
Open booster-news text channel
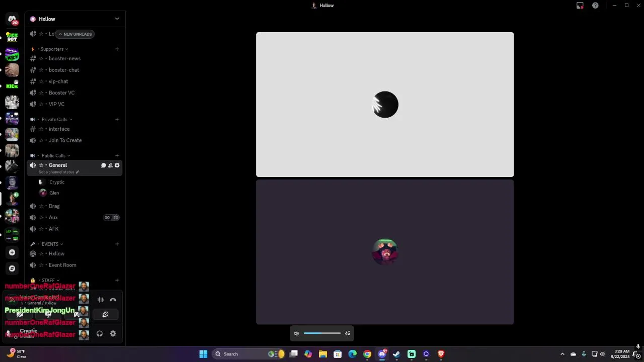(74, 59)
